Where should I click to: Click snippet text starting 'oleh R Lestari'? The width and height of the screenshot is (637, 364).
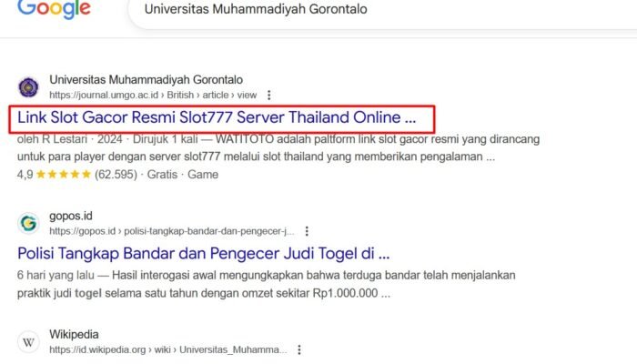click(278, 147)
